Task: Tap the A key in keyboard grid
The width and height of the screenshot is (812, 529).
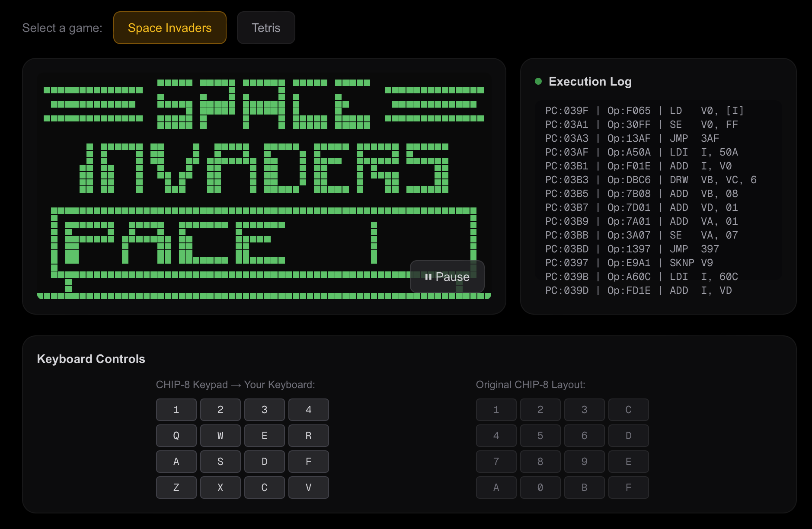Action: (x=176, y=462)
